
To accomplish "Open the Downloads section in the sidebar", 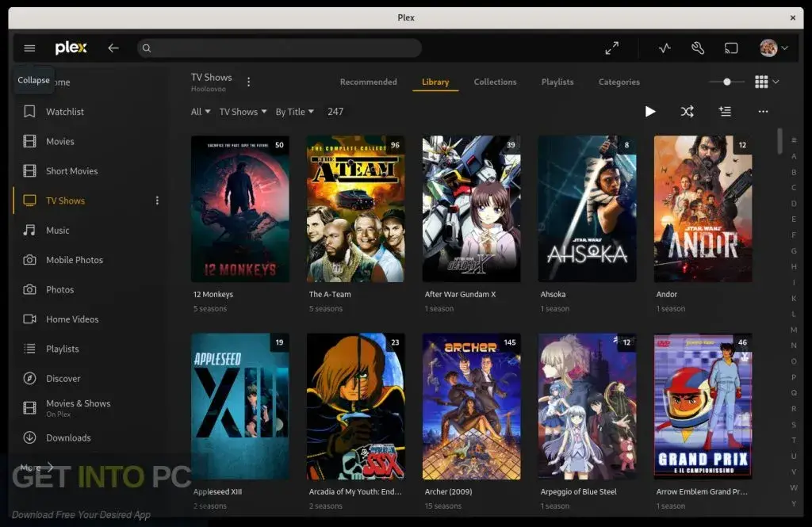I will pyautogui.click(x=67, y=437).
